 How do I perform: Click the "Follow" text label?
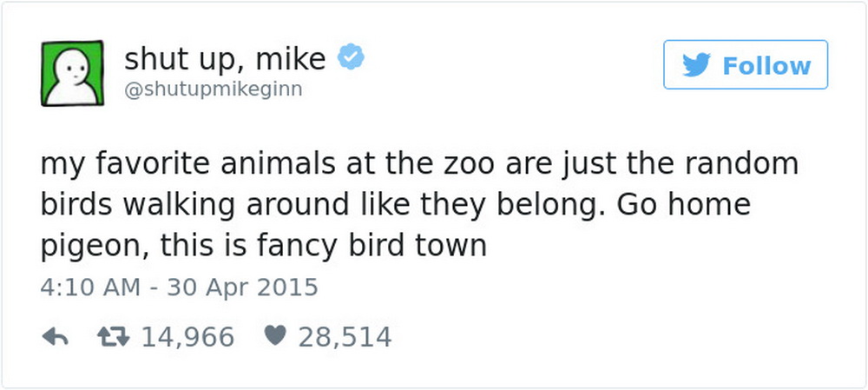766,65
